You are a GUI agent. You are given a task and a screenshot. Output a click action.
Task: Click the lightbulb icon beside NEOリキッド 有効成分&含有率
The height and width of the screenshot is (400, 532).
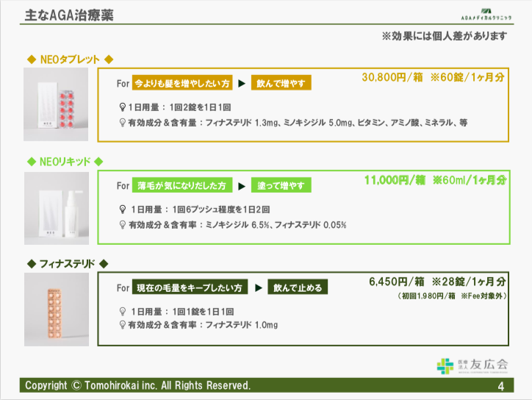pyautogui.click(x=123, y=225)
